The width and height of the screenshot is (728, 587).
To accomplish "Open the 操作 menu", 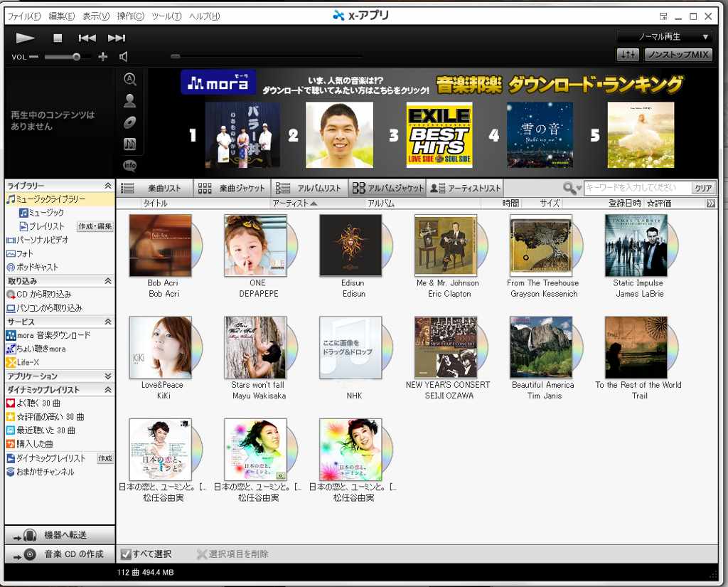I will click(131, 16).
